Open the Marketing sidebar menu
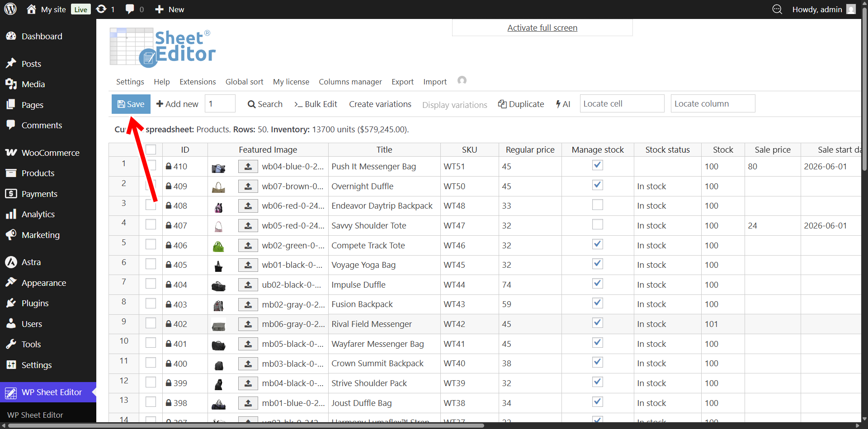Image resolution: width=868 pixels, height=429 pixels. (x=40, y=235)
